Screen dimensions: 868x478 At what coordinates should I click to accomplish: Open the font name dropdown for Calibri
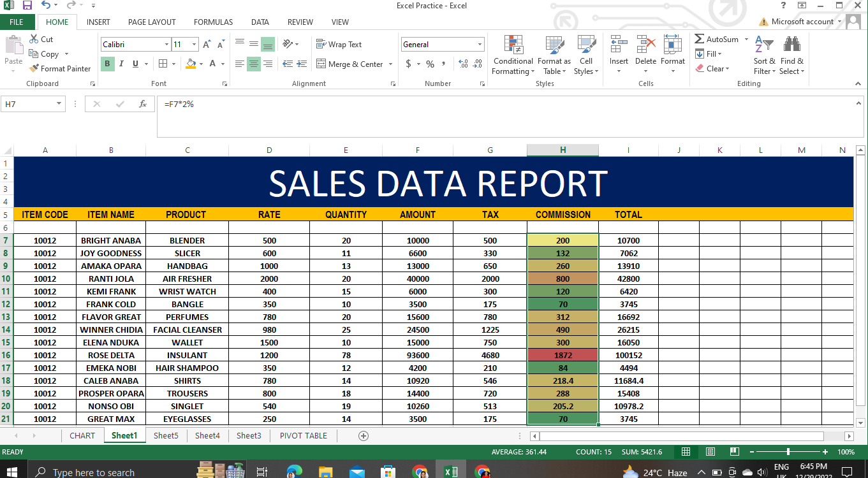[166, 45]
